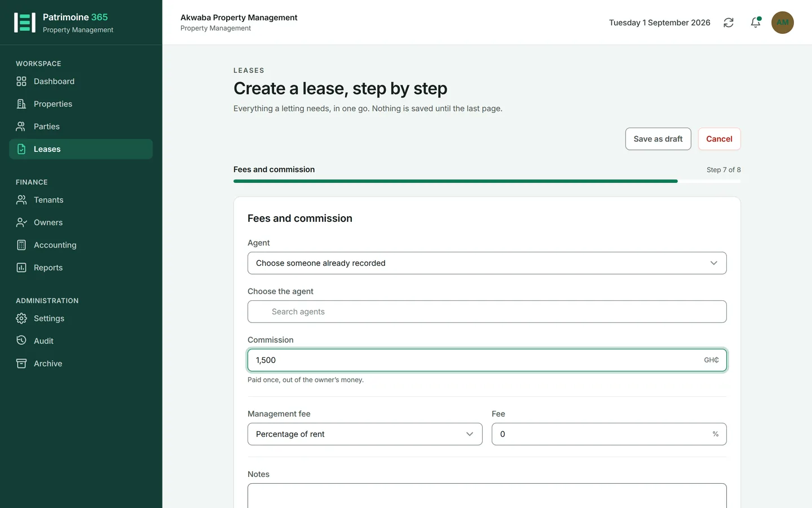Screen dimensions: 812x508
Task: Open Owners under Finance
Action: tap(81, 222)
